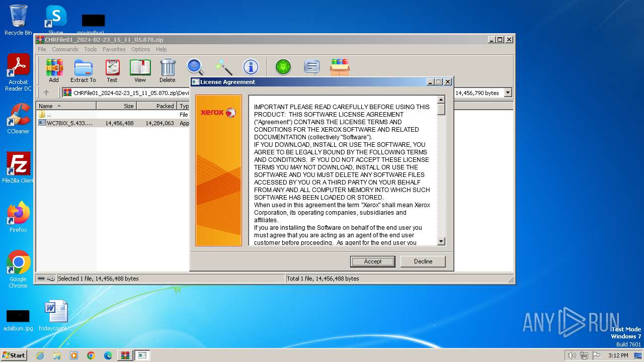Screen dimensions: 644x362
Task: Open the adalbum.jpg desktop file
Action: click(x=18, y=320)
